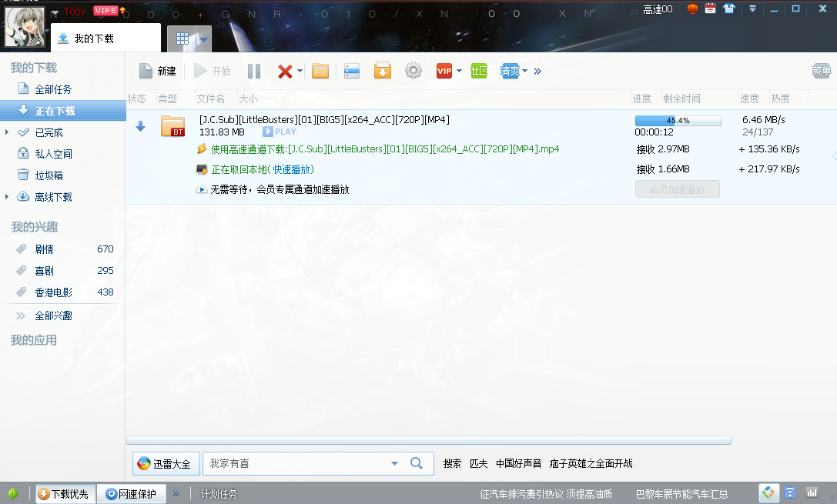Viewport: 837px width, 504px height.
Task: Click the 迅雷大全 button
Action: tap(166, 463)
